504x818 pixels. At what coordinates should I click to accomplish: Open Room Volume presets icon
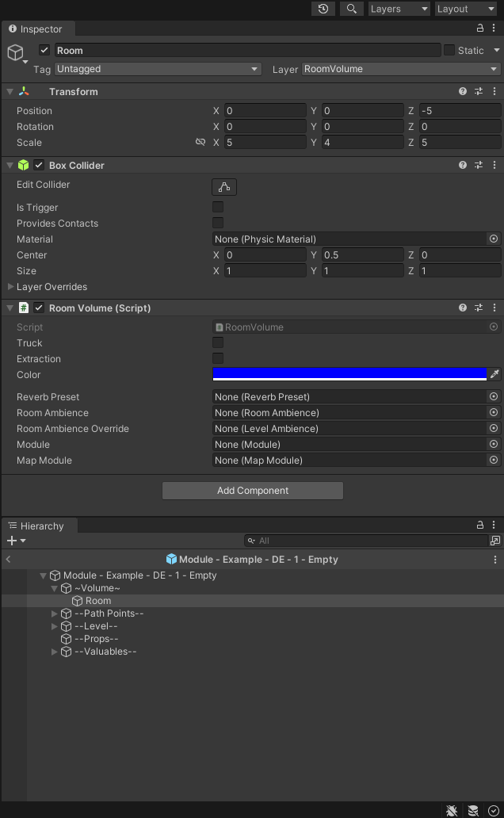(x=479, y=308)
